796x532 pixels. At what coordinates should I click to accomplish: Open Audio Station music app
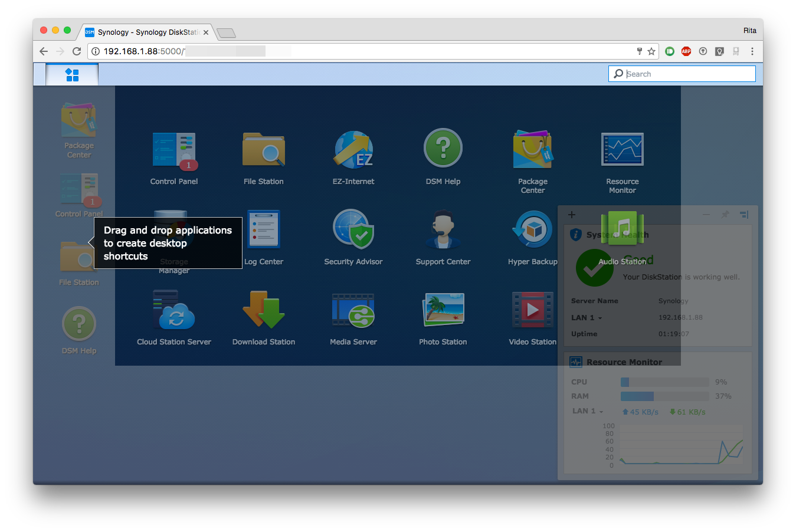[x=623, y=229]
